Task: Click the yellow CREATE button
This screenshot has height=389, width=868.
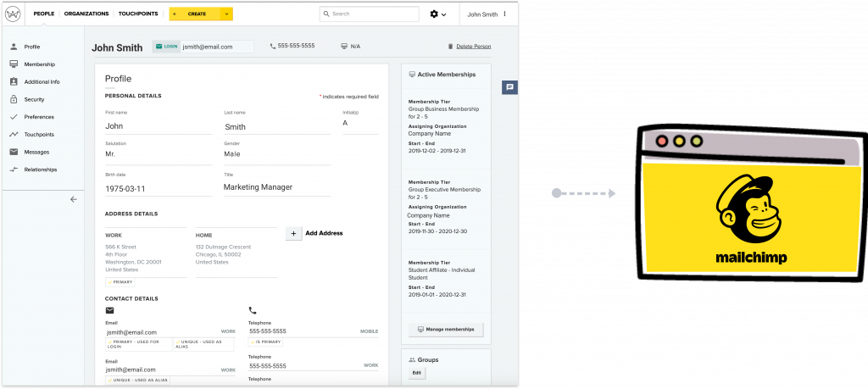Action: (x=194, y=14)
